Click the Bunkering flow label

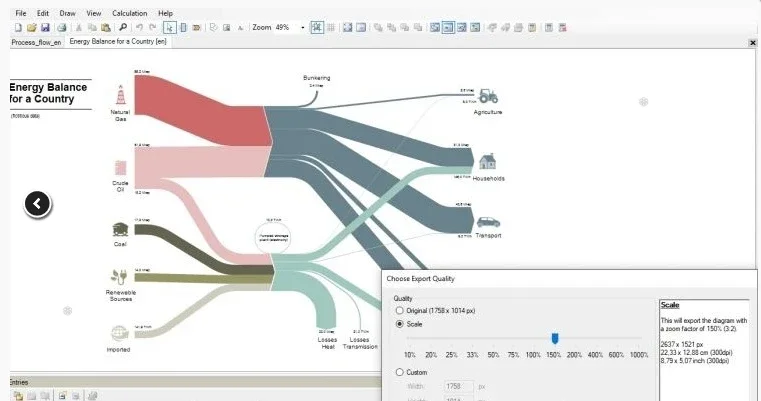(x=316, y=78)
